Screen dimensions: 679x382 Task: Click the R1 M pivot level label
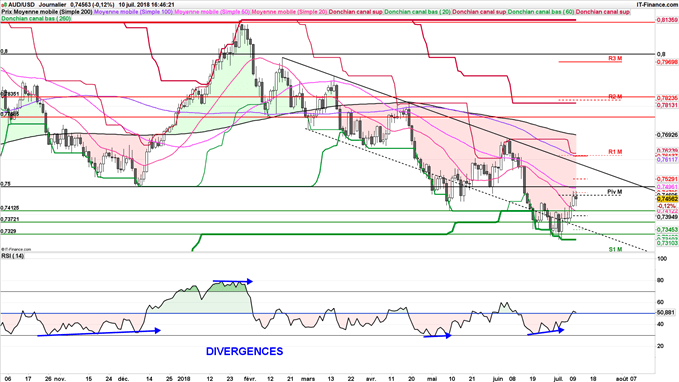point(615,152)
